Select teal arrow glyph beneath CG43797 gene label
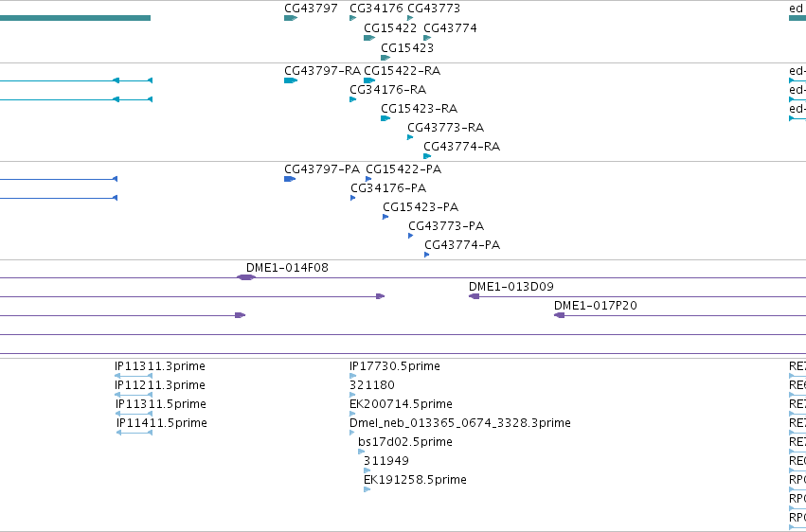Screen dimensions: 806x532 click(x=291, y=18)
